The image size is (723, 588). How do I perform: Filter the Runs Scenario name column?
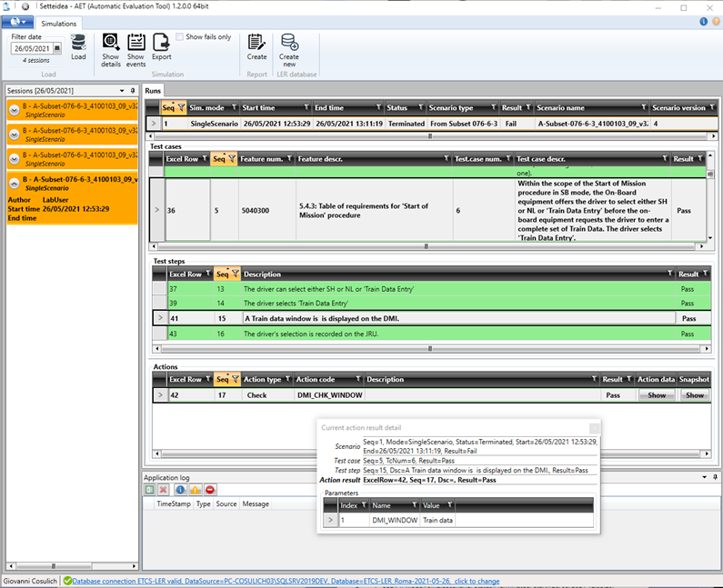[644, 107]
